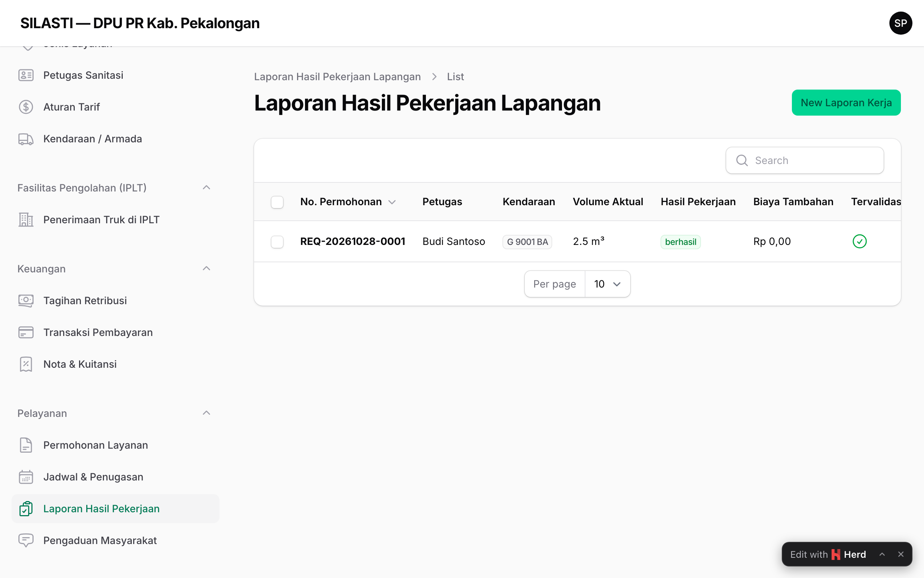Screen dimensions: 924x578
Task: Click the Petugas Sanitasi ID card icon
Action: (x=26, y=75)
